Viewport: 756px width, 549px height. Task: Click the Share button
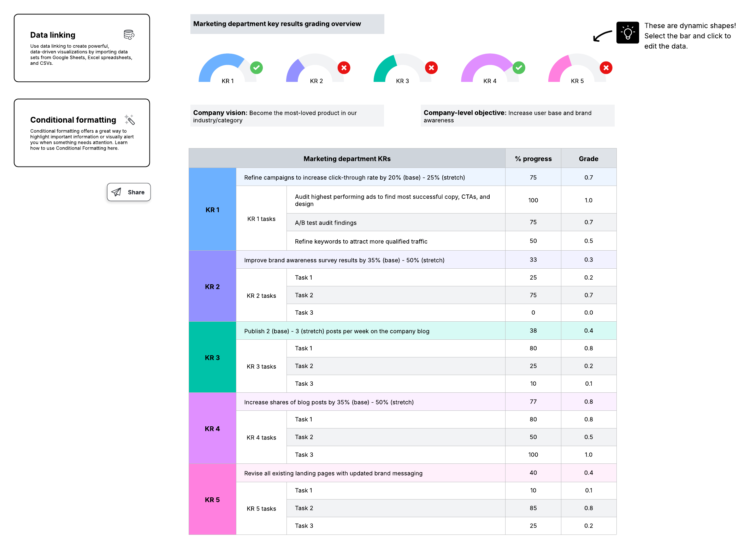[129, 192]
